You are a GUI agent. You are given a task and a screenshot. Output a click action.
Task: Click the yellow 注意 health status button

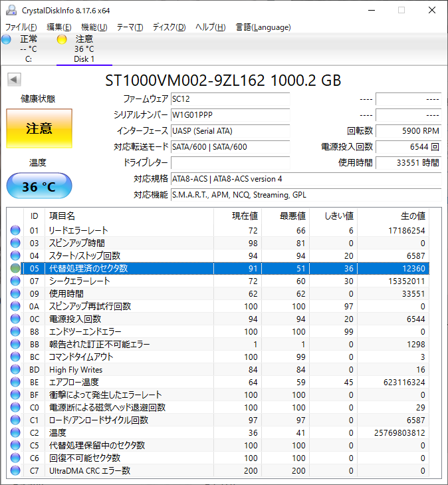coord(39,128)
